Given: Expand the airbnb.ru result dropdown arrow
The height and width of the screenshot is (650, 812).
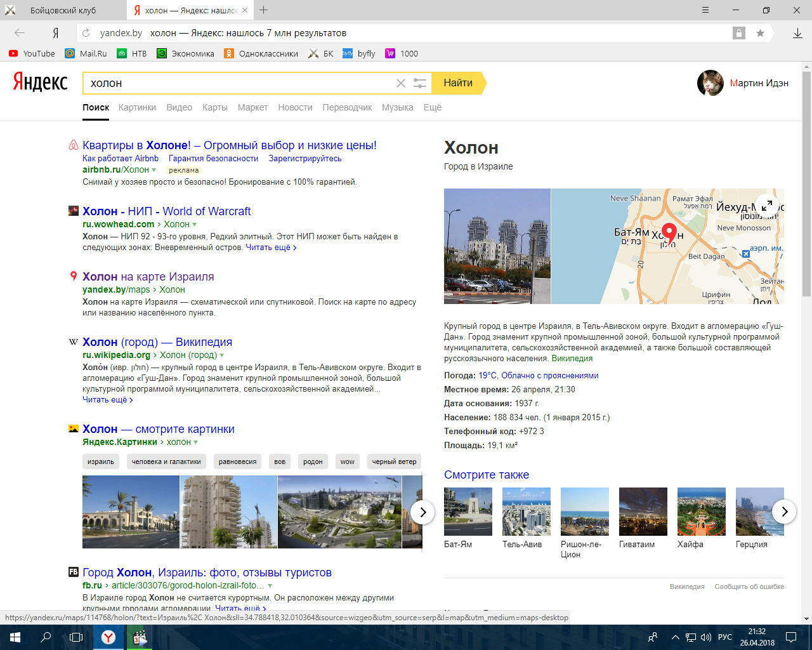Looking at the screenshot, I should tap(154, 170).
